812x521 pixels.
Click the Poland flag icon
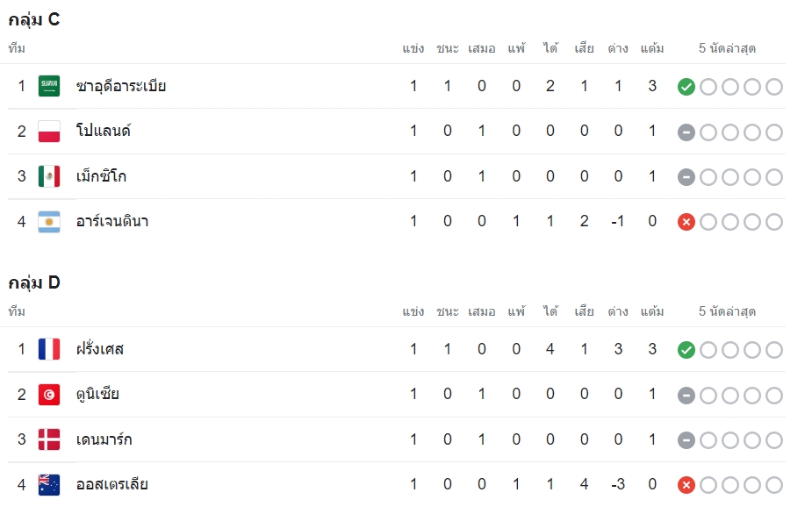pyautogui.click(x=49, y=132)
